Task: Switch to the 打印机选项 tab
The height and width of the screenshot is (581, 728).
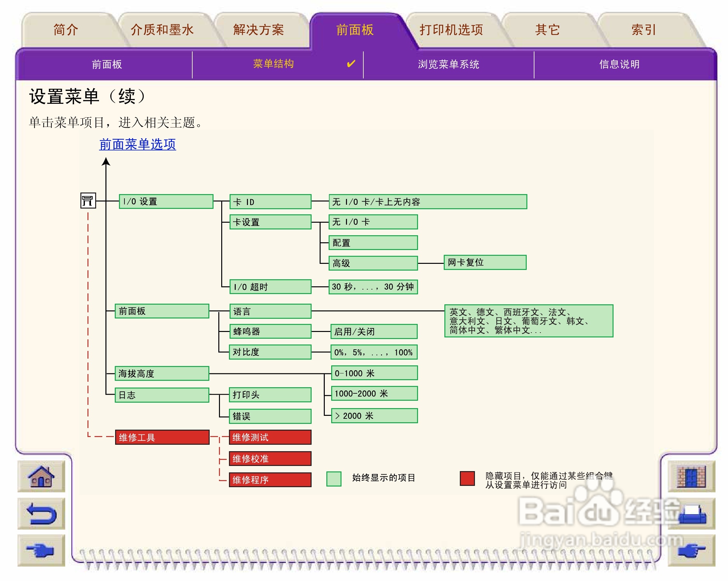Action: [451, 30]
